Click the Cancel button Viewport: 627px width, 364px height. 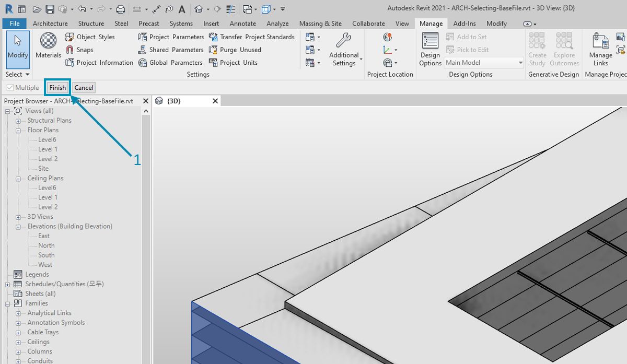point(84,88)
